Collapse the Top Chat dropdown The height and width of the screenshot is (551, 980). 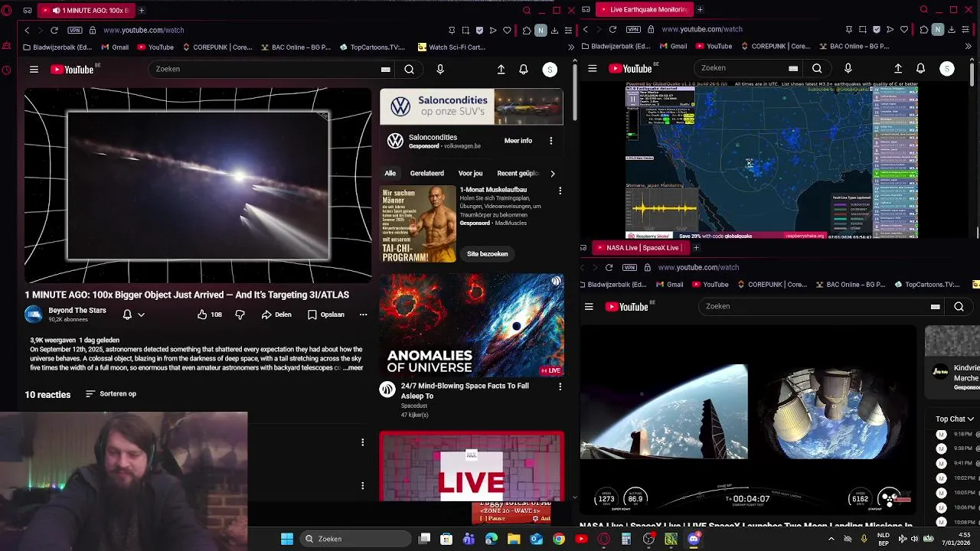click(x=955, y=419)
